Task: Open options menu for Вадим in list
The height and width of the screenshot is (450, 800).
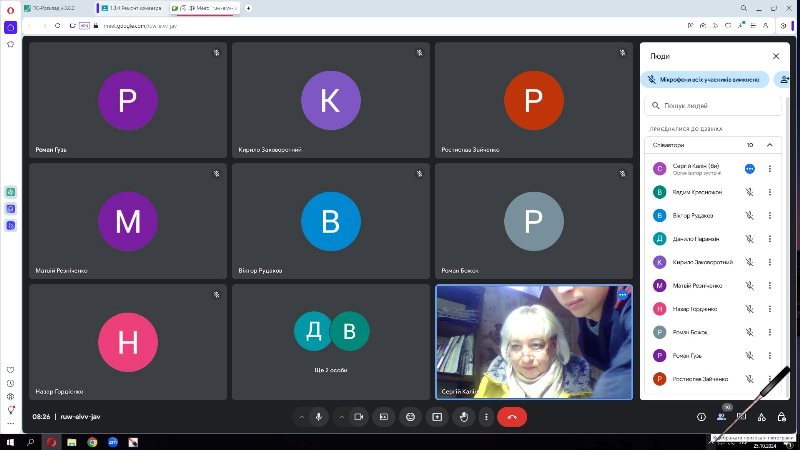Action: pos(769,192)
